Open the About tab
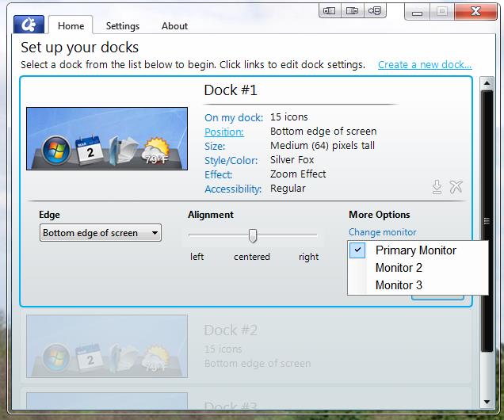This screenshot has width=504, height=420. tap(174, 25)
